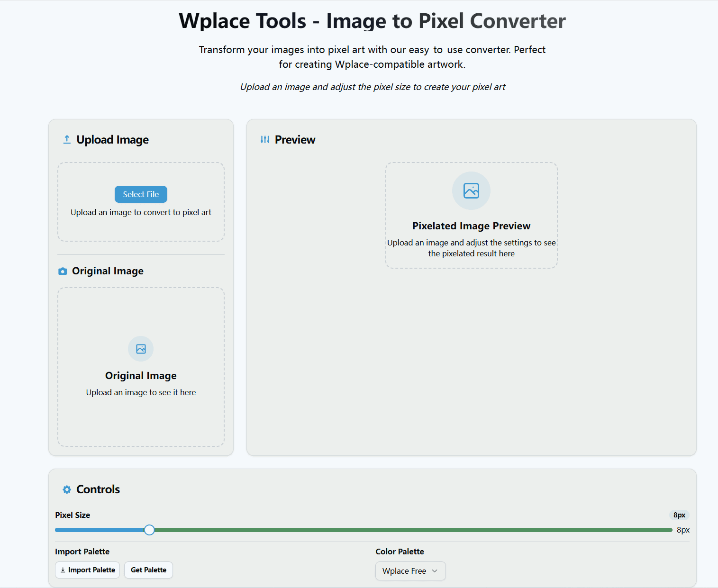This screenshot has height=588, width=718.
Task: Click the chevron on the Wplace Free selector
Action: point(436,571)
